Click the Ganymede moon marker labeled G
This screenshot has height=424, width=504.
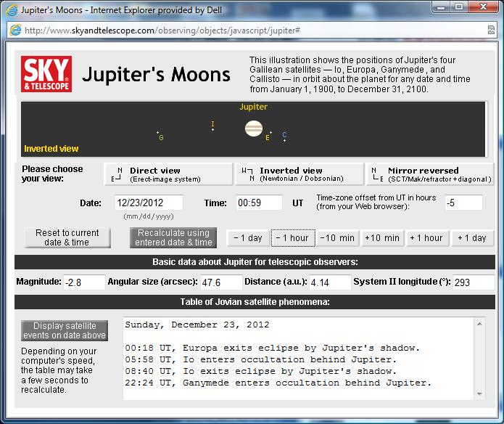tap(160, 136)
